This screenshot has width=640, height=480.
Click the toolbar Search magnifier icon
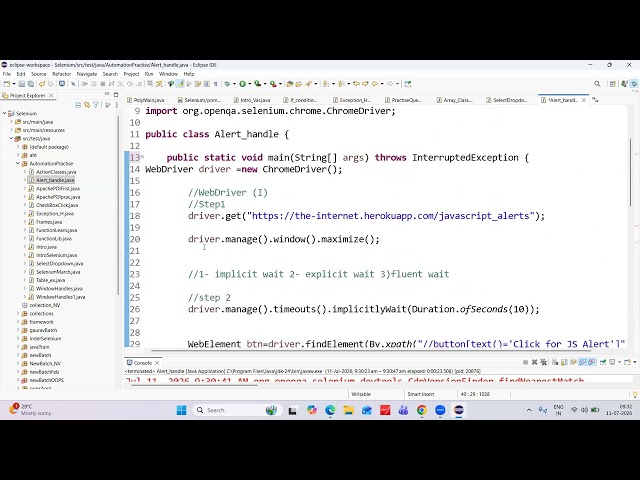pyautogui.click(x=597, y=84)
